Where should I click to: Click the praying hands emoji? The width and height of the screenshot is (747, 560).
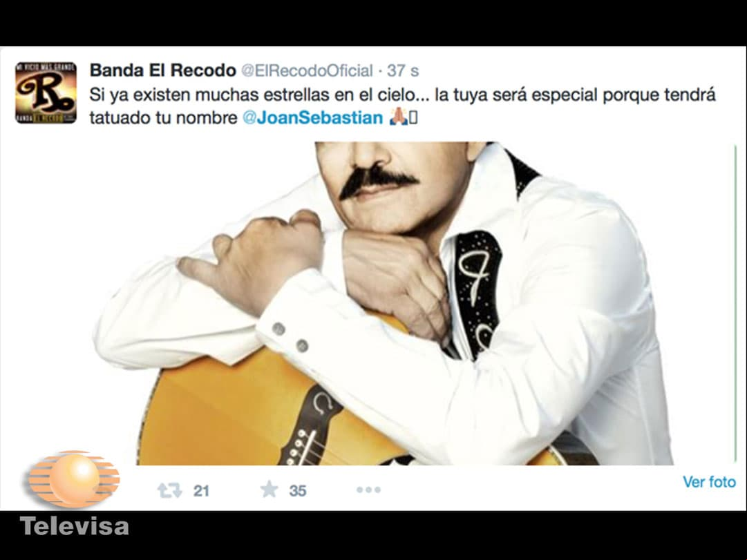(x=398, y=117)
